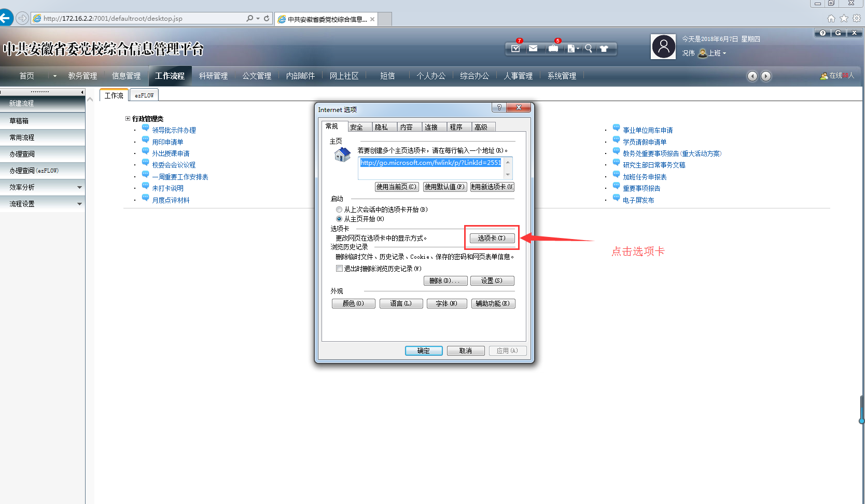Switch to the 安全 tab in Internet Options

click(x=357, y=127)
